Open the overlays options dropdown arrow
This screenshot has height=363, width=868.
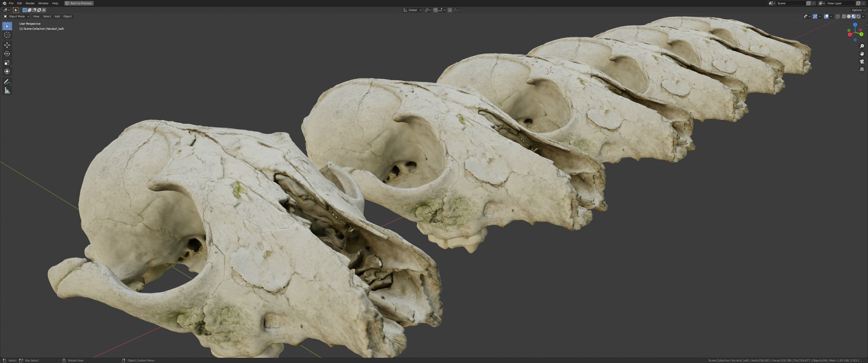[831, 16]
